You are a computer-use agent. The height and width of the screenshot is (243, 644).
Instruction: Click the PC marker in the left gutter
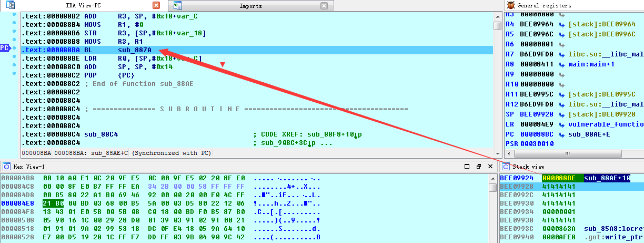[x=5, y=48]
